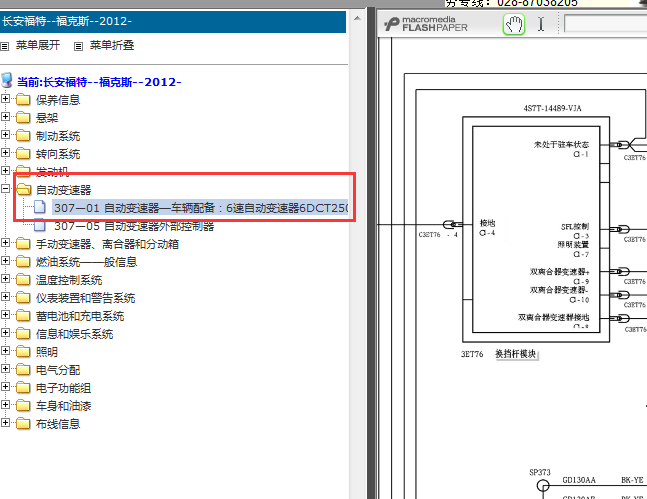Image resolution: width=647 pixels, height=499 pixels.
Task: Click the 菜单展开 link
Action: coord(38,45)
